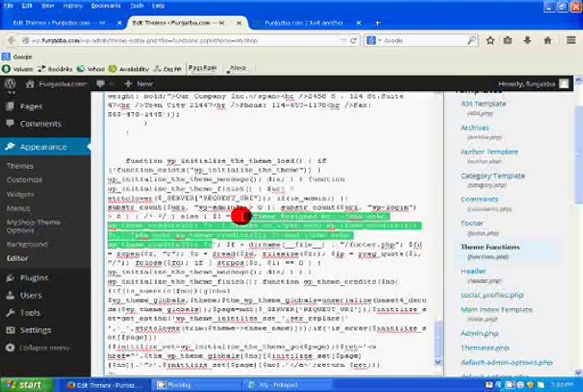Click in the URL address bar
The image size is (583, 392).
(x=182, y=40)
